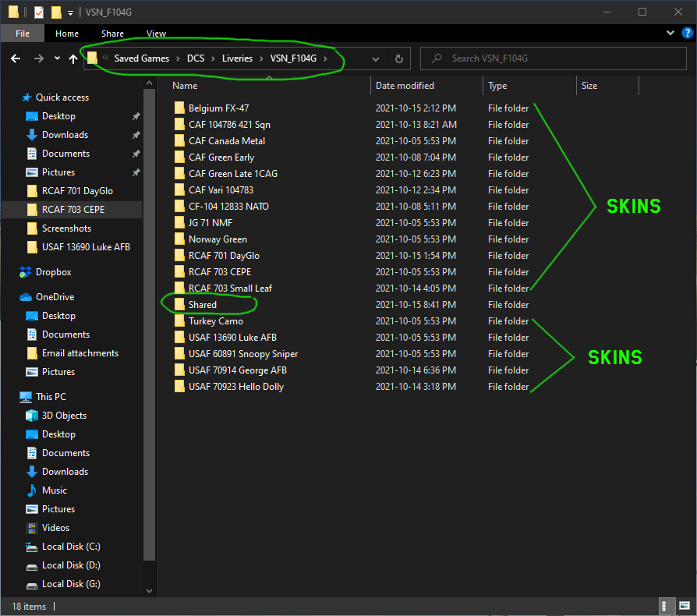Expand the ribbon using the chevron

point(670,33)
